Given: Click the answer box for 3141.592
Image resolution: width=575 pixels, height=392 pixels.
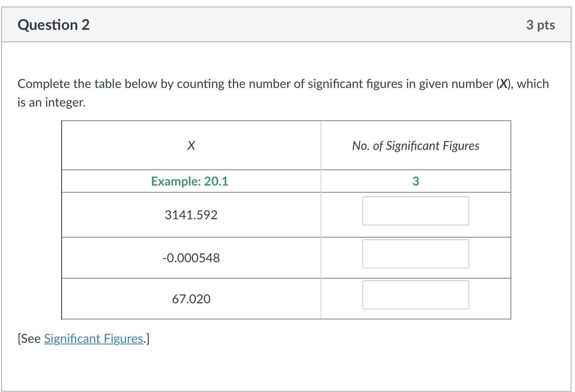Looking at the screenshot, I should tap(415, 211).
